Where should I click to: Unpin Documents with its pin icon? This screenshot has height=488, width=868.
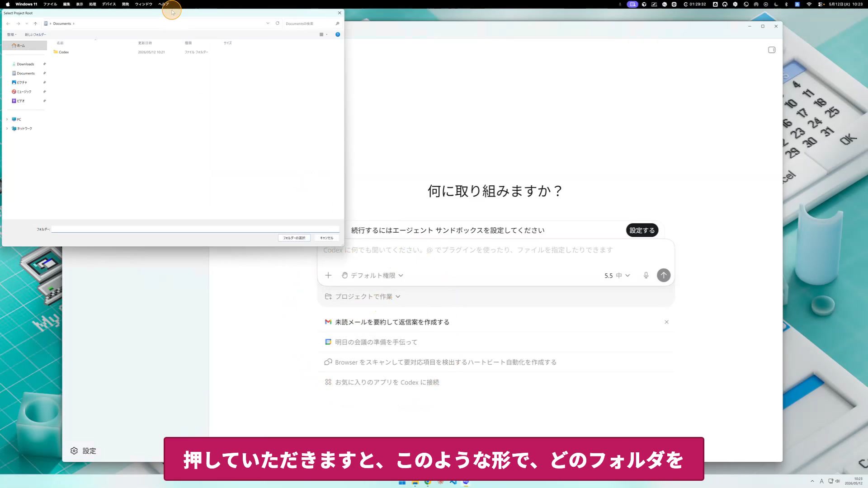coord(44,73)
